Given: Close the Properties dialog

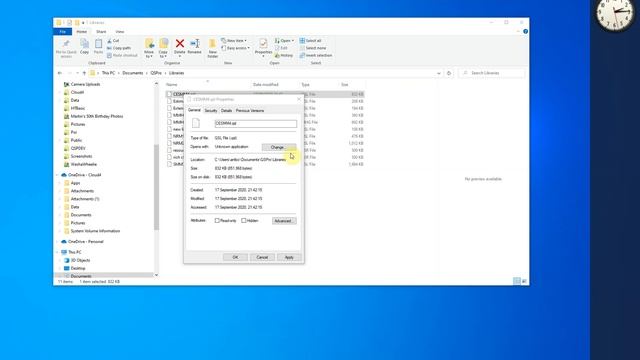Looking at the screenshot, I should pyautogui.click(x=299, y=99).
